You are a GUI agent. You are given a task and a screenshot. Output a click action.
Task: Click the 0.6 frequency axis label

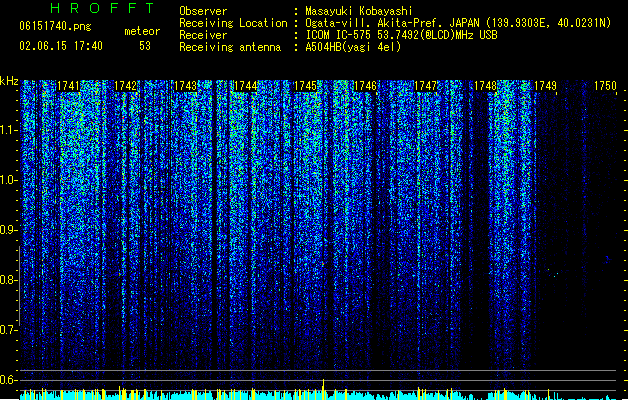pyautogui.click(x=8, y=380)
